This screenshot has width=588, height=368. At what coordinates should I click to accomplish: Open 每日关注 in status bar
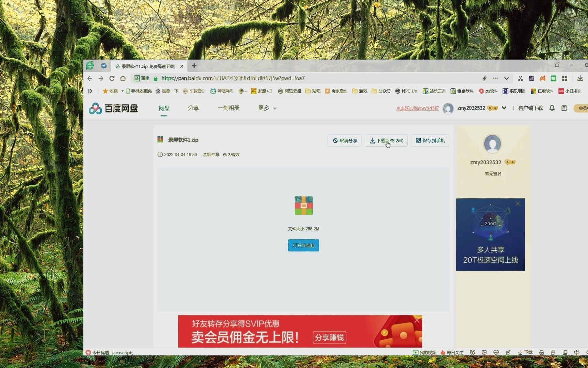point(452,353)
